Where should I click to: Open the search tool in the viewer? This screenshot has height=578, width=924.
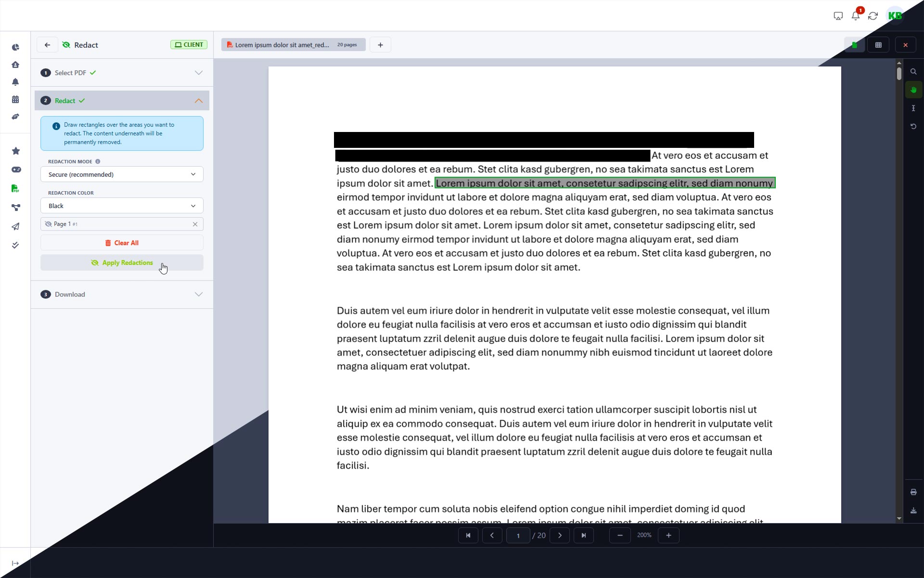coord(913,71)
